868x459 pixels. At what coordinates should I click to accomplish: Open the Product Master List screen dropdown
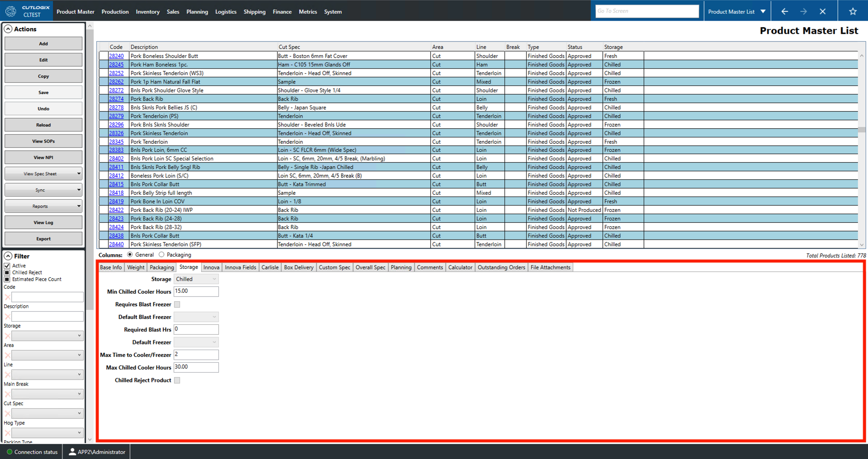point(762,11)
